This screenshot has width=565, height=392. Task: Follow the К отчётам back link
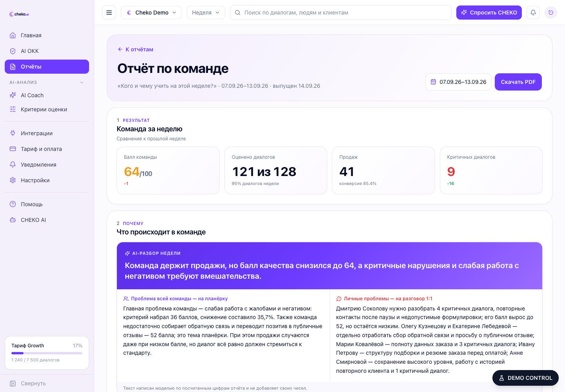(135, 49)
